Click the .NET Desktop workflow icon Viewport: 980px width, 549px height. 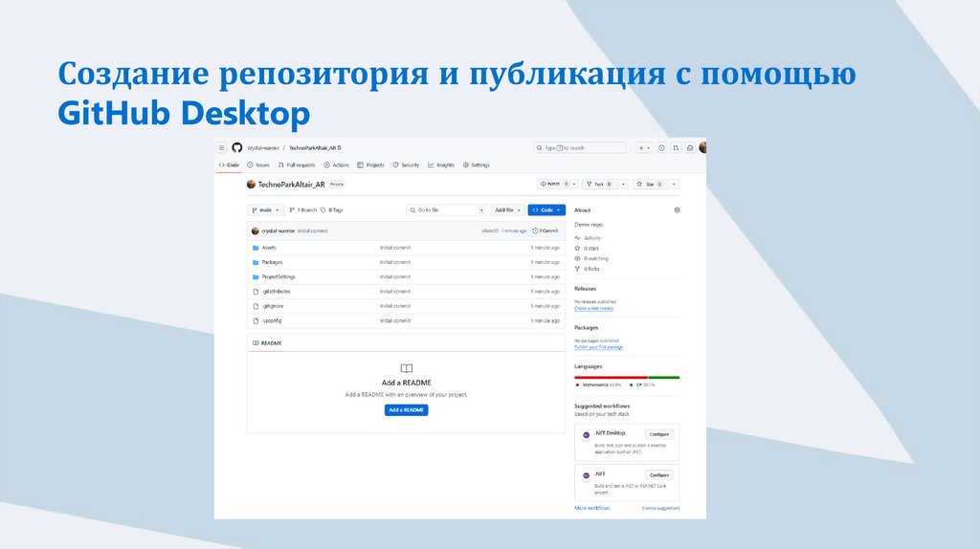point(587,434)
